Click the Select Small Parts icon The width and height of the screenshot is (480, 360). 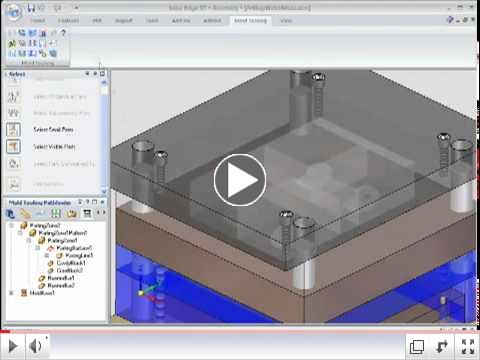coord(13,130)
